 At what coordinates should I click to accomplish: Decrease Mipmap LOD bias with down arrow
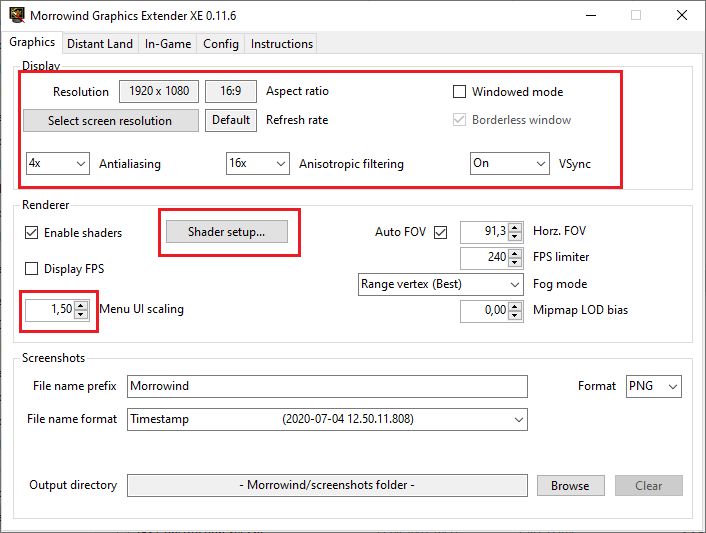click(x=515, y=315)
